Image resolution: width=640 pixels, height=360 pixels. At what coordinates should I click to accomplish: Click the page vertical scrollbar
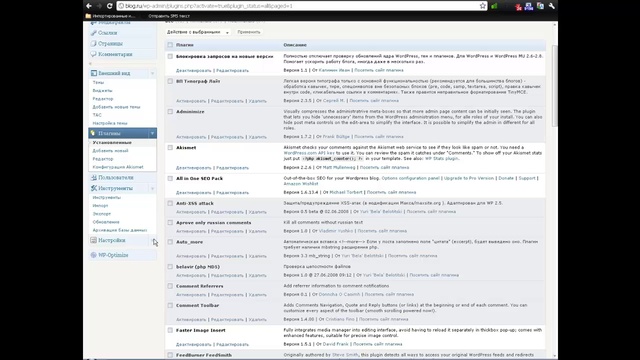pyautogui.click(x=554, y=86)
